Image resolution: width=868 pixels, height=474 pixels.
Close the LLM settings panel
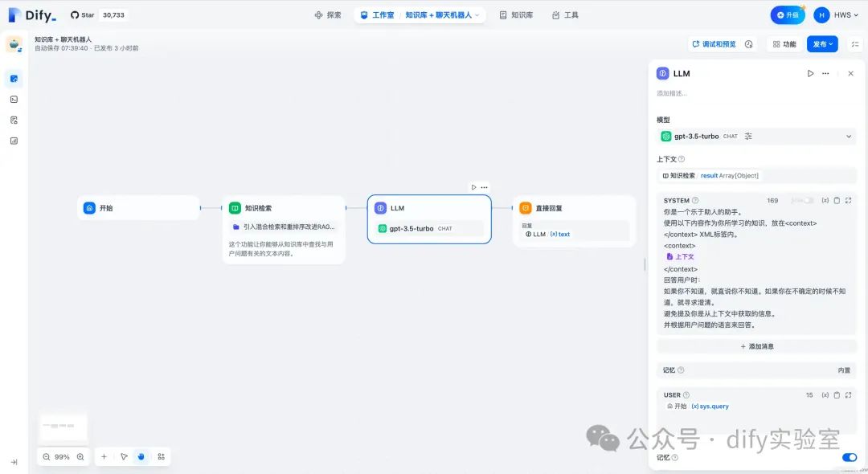click(x=851, y=74)
